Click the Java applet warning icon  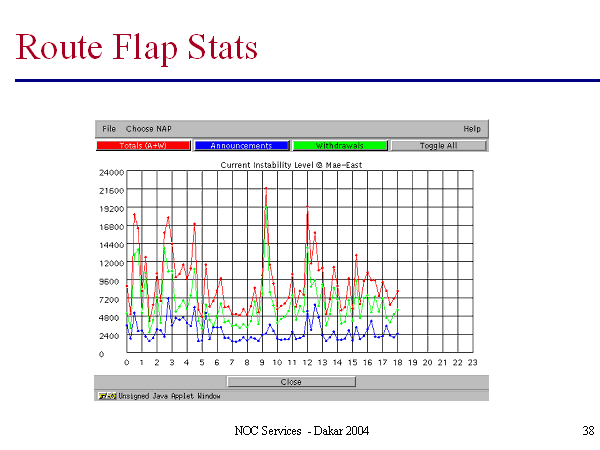(102, 396)
